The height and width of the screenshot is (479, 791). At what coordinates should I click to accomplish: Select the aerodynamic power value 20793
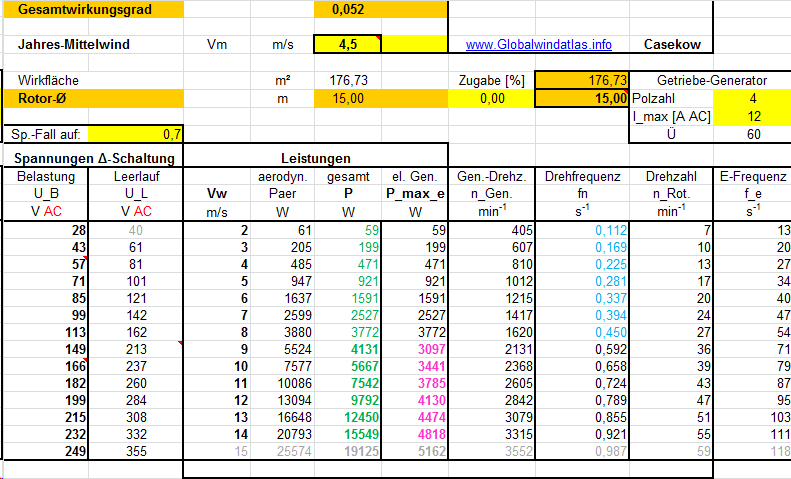point(282,435)
